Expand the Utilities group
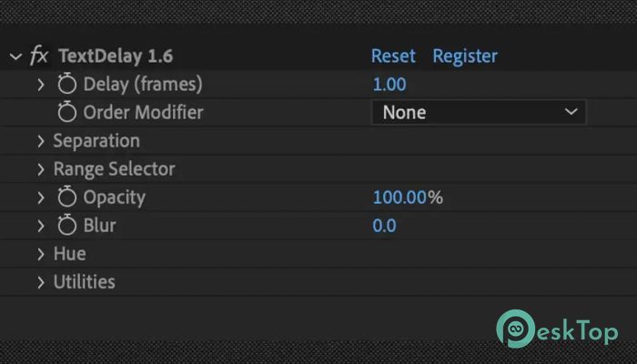The image size is (637, 364). (x=41, y=282)
